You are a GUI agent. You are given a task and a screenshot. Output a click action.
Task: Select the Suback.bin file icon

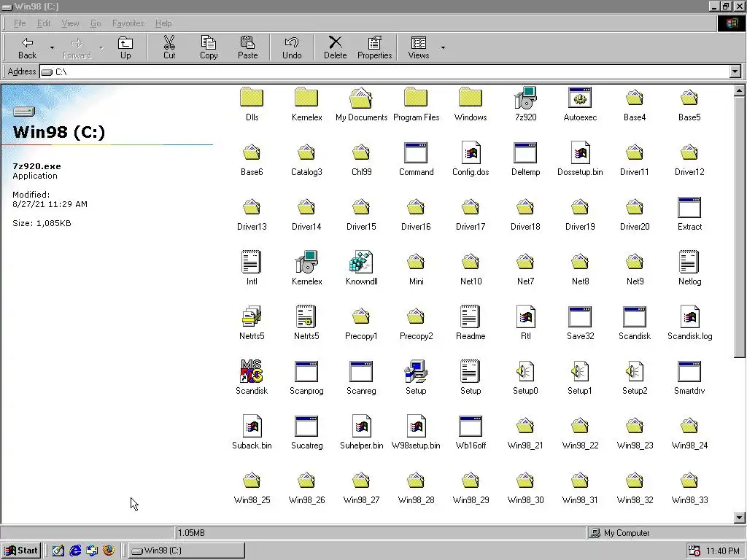252,426
